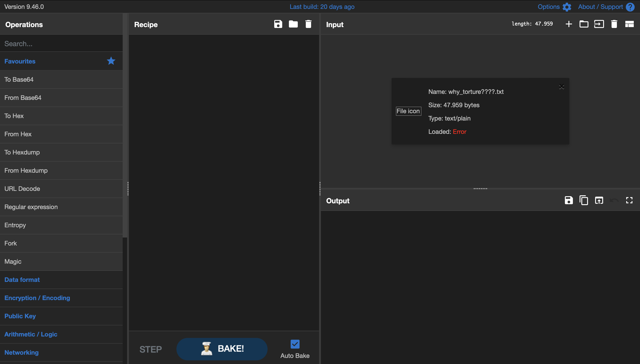
Task: Open the About / Support link
Action: [600, 7]
